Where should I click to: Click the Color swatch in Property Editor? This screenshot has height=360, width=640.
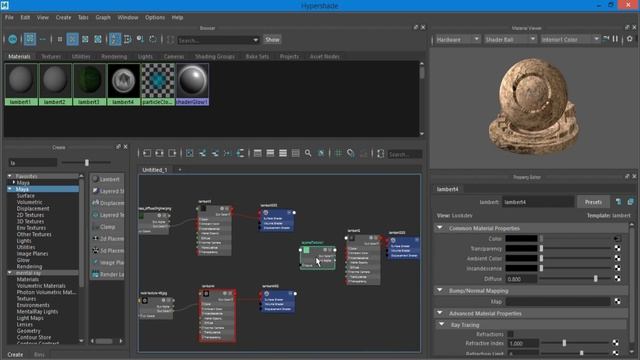(x=521, y=238)
